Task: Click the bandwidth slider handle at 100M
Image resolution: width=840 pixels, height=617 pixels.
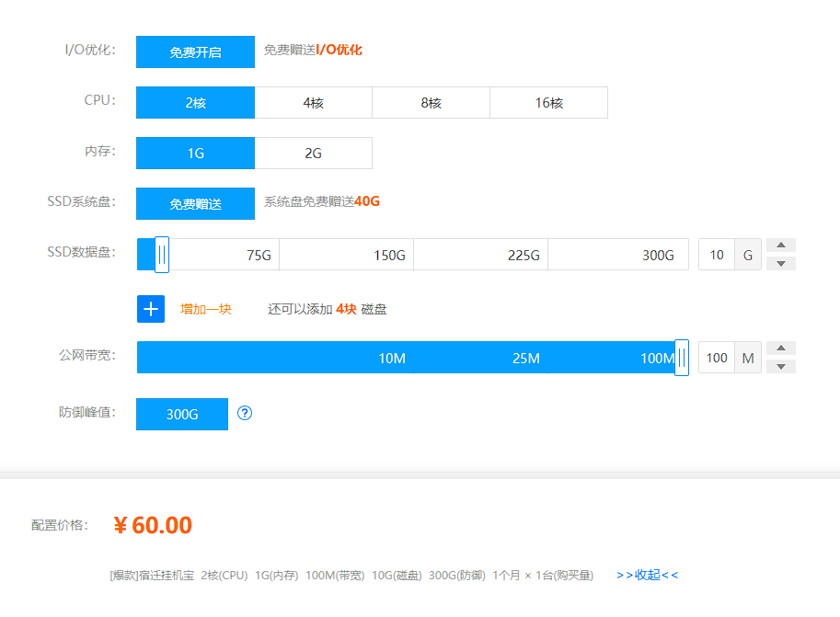Action: coord(682,358)
